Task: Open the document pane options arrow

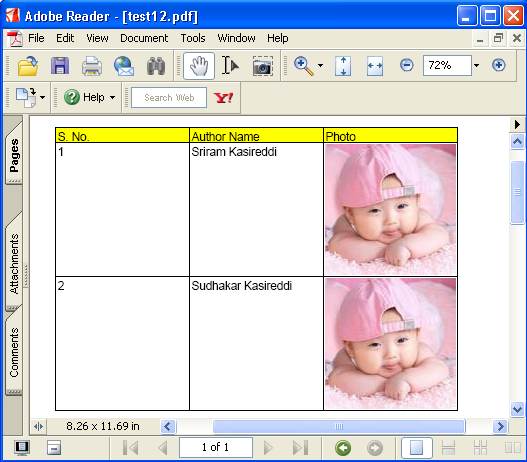Action: click(x=517, y=124)
